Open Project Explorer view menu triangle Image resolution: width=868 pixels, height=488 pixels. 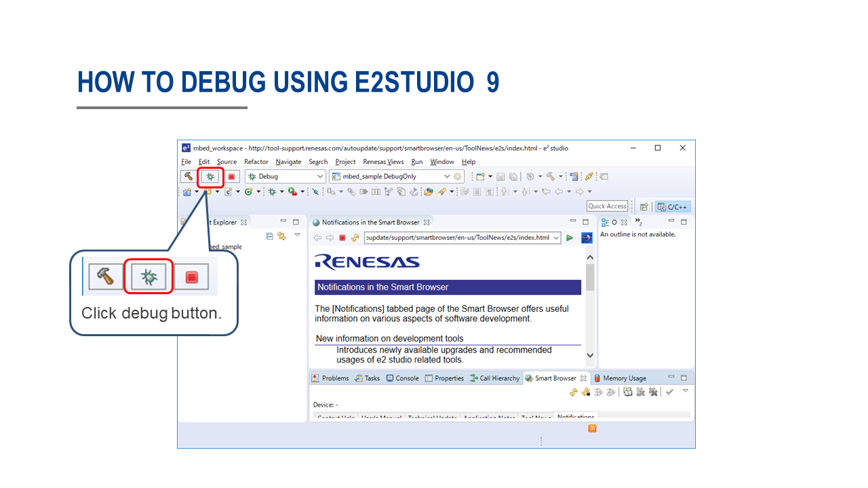coord(297,235)
